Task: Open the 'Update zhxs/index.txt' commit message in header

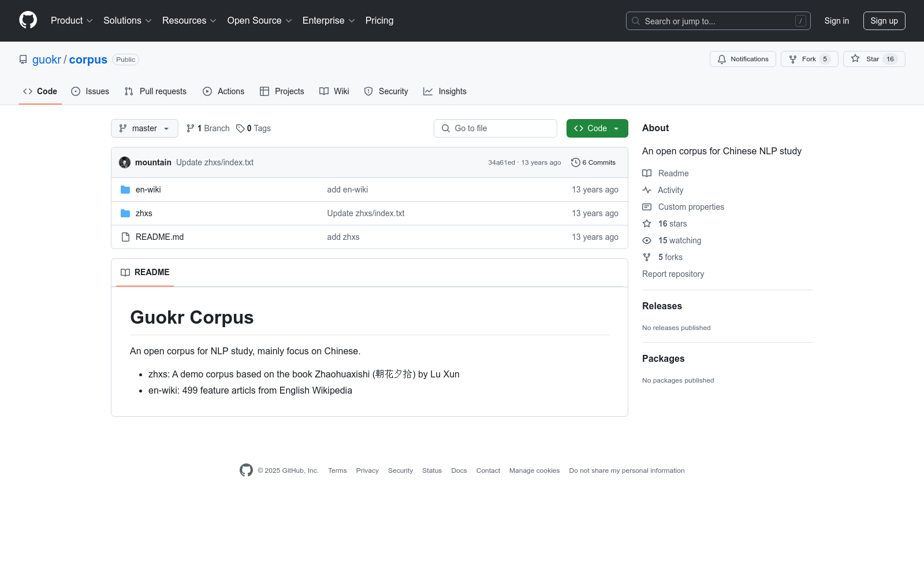Action: coord(215,162)
